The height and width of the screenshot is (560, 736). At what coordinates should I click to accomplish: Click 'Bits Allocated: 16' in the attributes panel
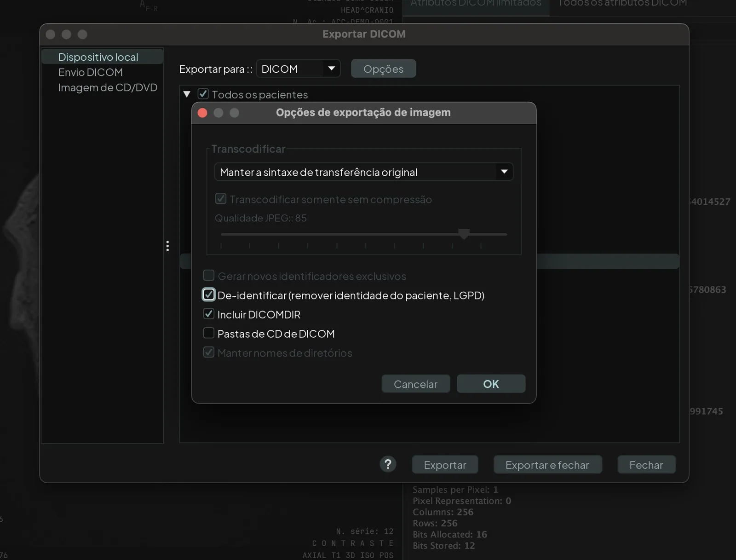(x=449, y=534)
